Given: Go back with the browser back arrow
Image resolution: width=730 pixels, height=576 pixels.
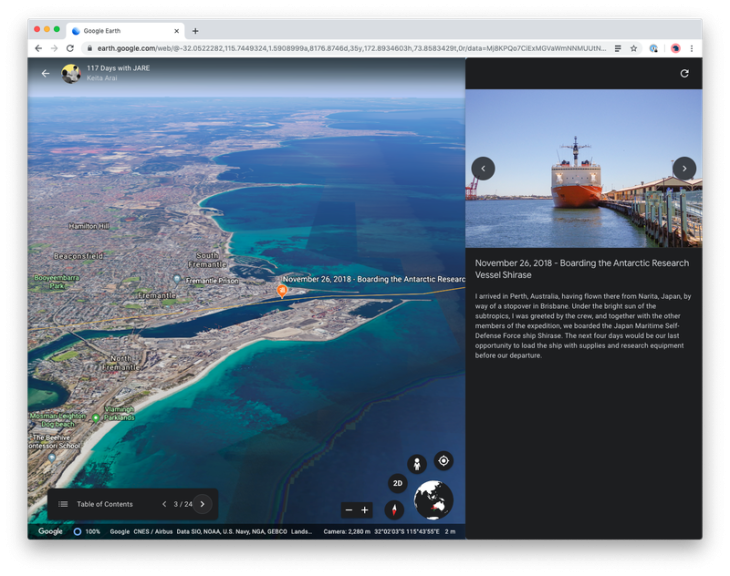Looking at the screenshot, I should coord(39,48).
